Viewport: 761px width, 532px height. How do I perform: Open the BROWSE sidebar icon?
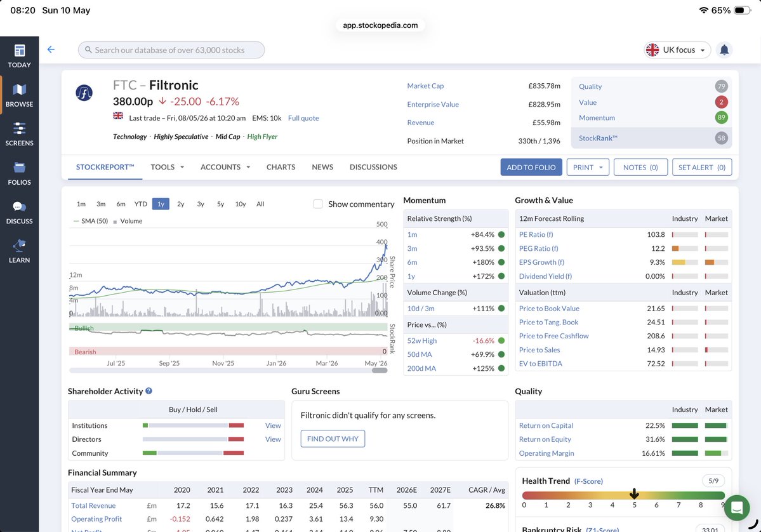pos(20,95)
